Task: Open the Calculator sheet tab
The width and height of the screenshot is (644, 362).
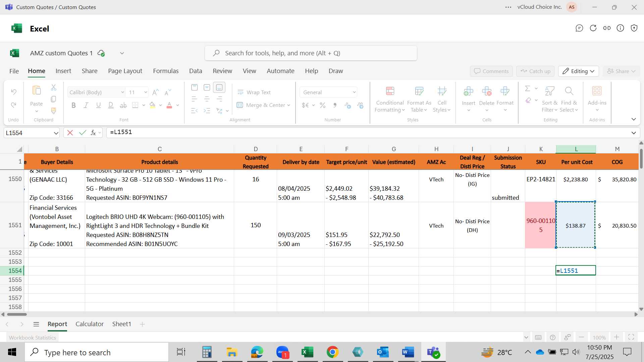Action: pos(90,324)
